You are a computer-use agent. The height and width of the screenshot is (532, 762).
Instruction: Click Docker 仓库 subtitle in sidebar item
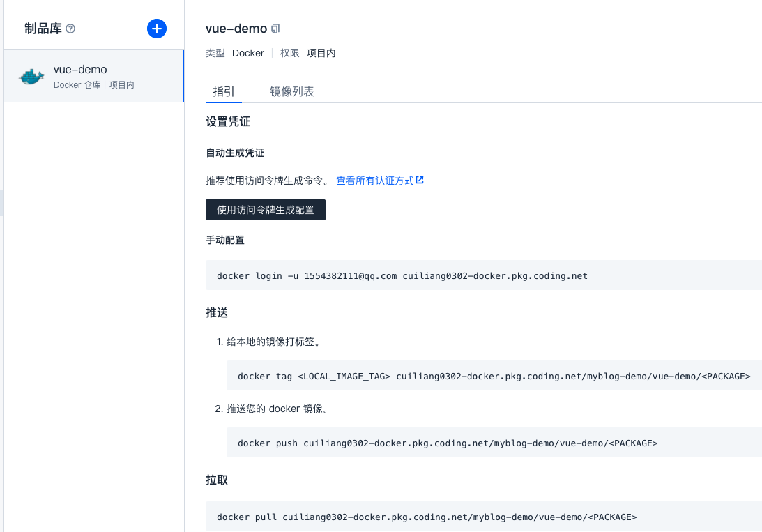(77, 84)
